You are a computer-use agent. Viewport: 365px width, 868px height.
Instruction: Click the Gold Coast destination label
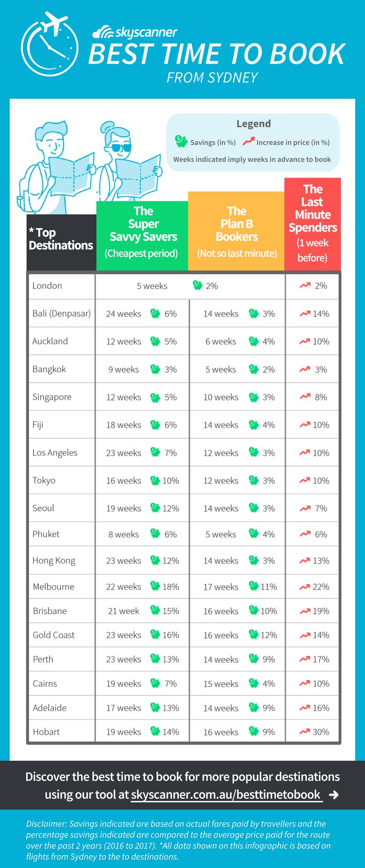pyautogui.click(x=54, y=635)
